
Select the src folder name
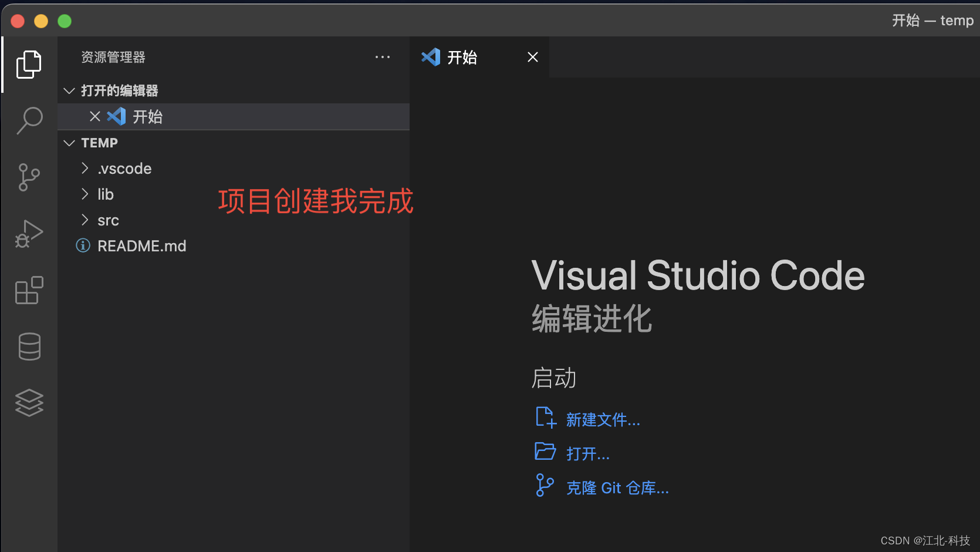(108, 220)
